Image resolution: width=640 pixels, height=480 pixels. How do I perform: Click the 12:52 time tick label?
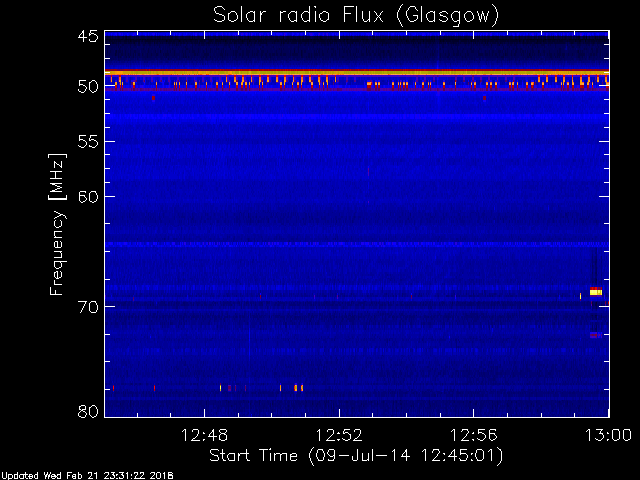click(x=339, y=435)
